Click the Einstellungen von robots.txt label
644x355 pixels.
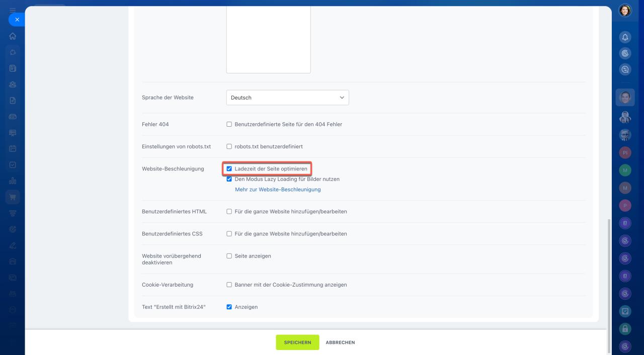[176, 147]
